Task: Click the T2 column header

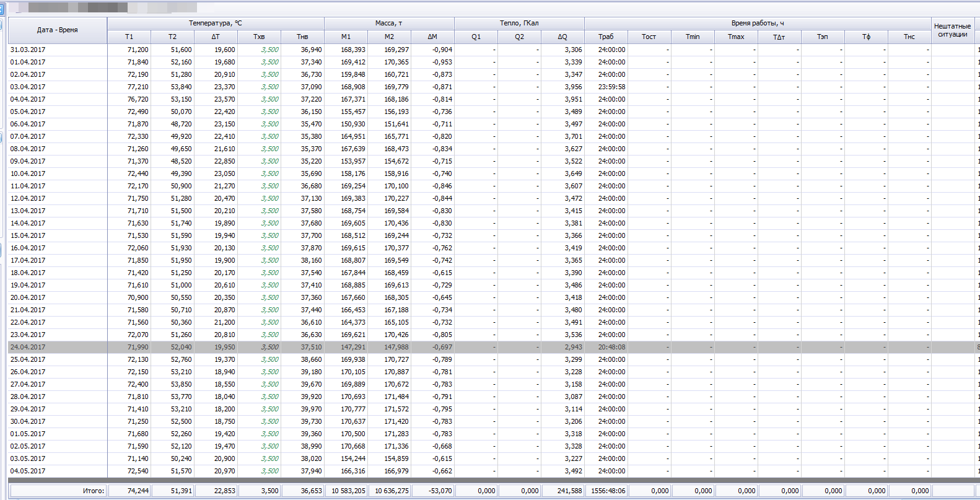Action: point(172,37)
